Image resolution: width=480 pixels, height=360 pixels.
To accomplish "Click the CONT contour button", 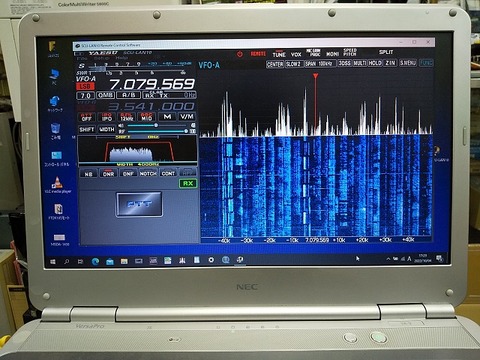I will [168, 173].
